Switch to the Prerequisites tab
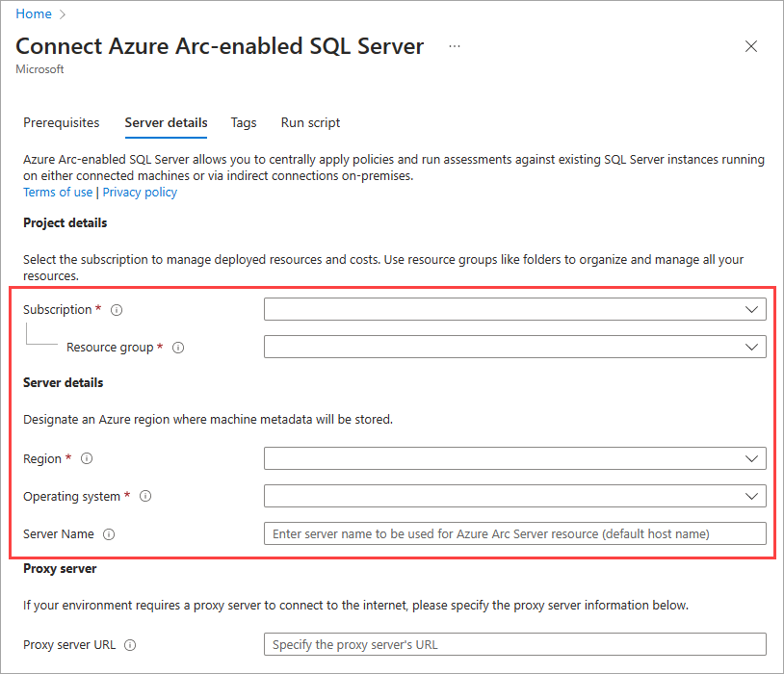The width and height of the screenshot is (784, 674). [61, 123]
